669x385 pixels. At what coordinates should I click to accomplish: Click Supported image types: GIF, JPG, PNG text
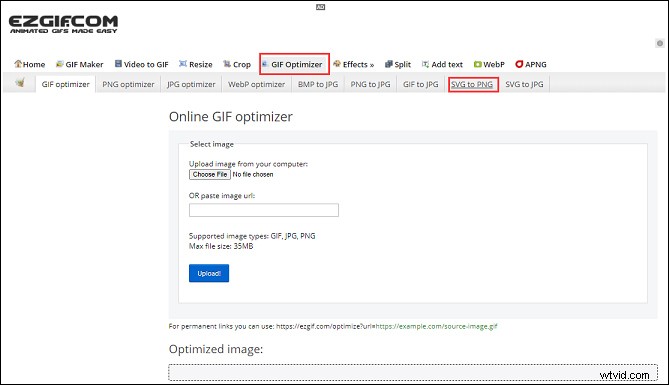[252, 236]
